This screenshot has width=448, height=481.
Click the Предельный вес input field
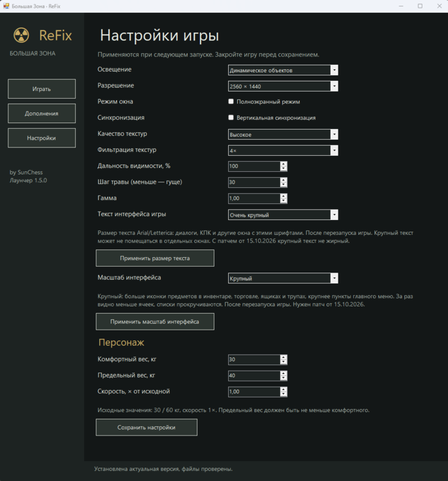click(254, 375)
